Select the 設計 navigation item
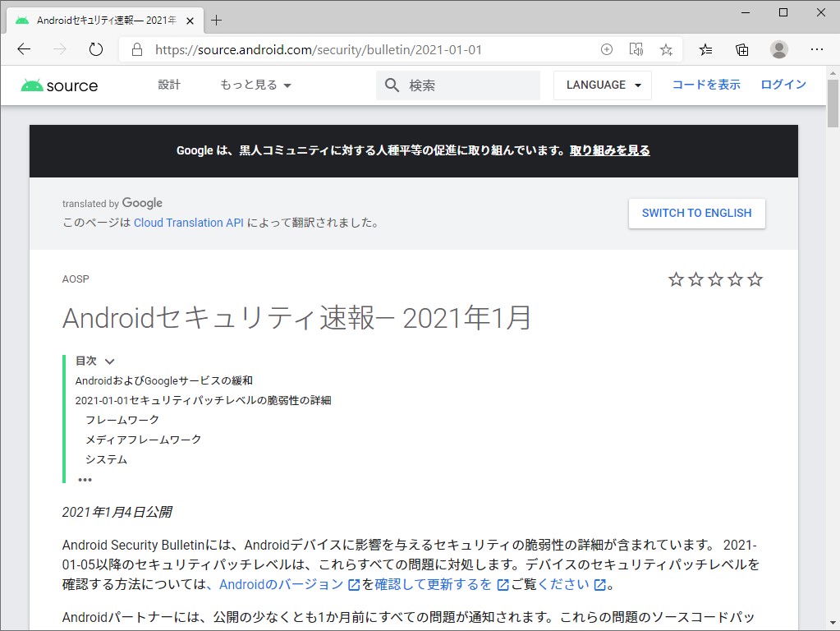Viewport: 840px width, 631px height. [169, 85]
